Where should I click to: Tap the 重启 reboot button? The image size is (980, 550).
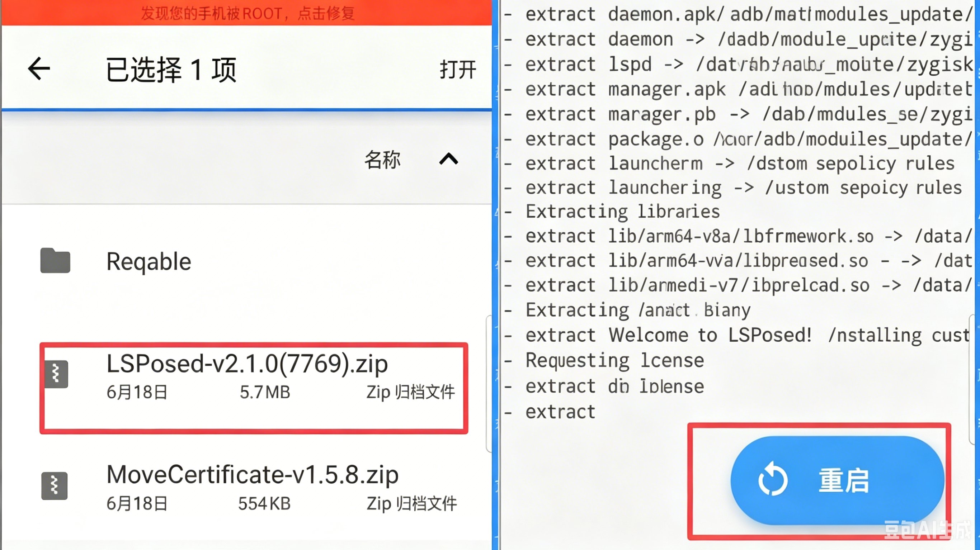[837, 480]
